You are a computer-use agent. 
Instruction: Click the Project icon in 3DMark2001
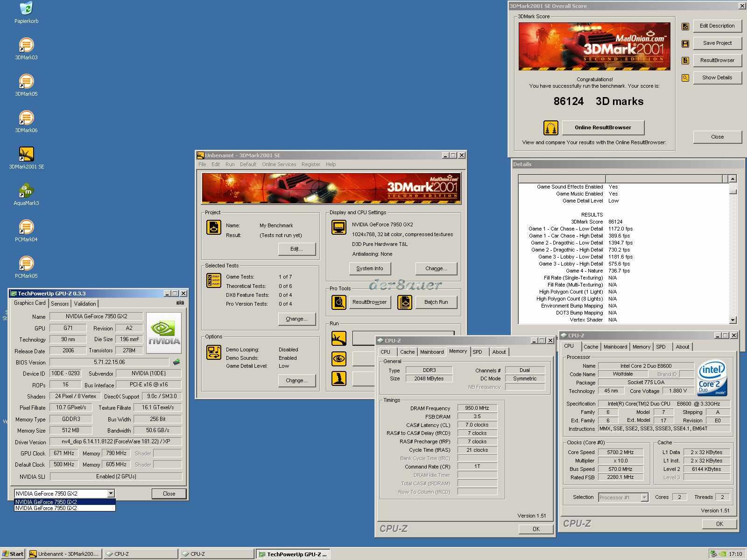(x=214, y=227)
